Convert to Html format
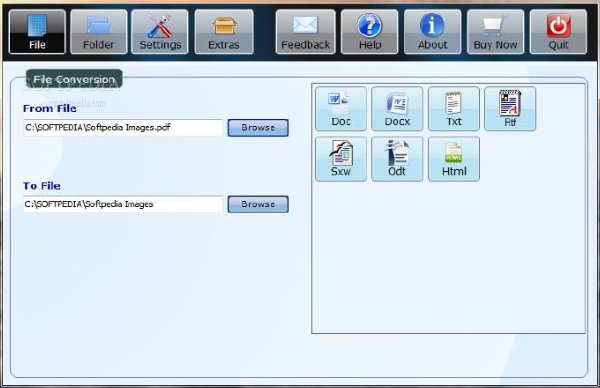 pyautogui.click(x=454, y=159)
